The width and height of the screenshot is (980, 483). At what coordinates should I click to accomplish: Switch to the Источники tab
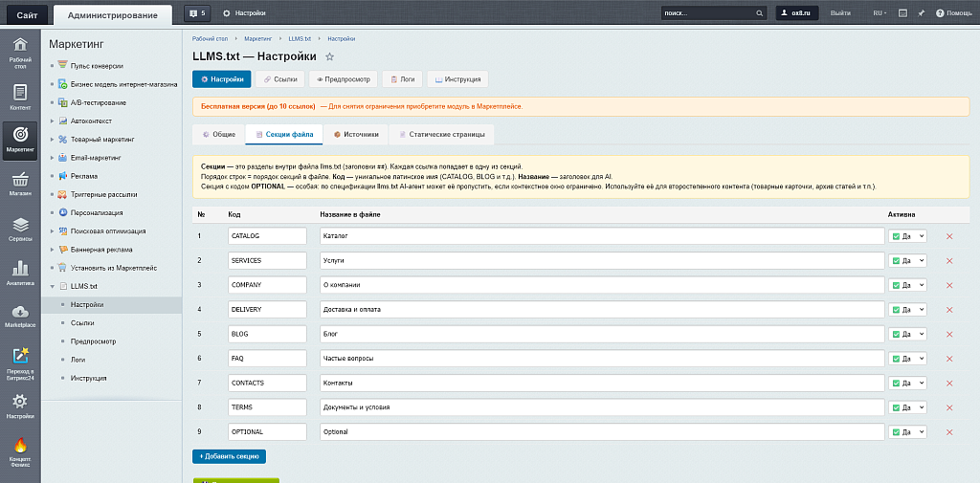[356, 135]
